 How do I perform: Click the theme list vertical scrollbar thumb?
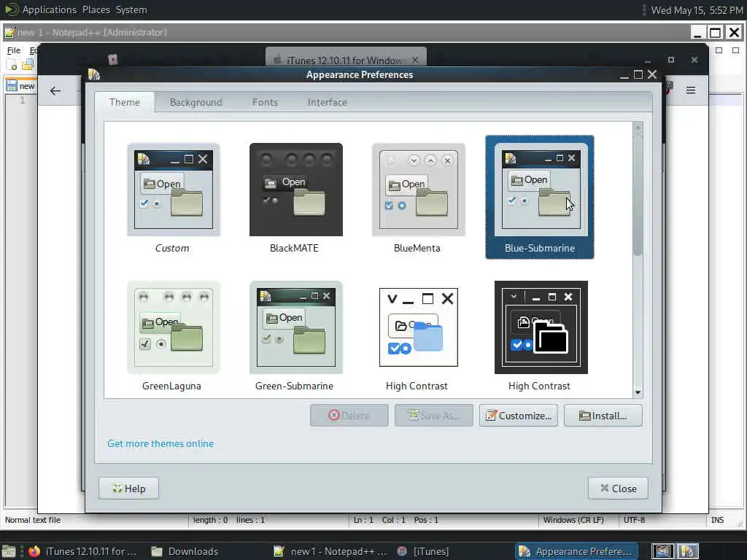[638, 194]
